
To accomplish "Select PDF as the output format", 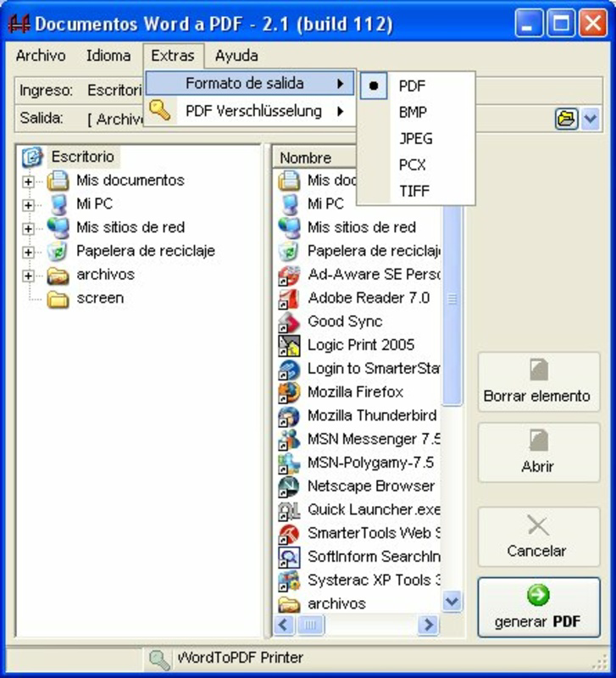I will coord(416,86).
